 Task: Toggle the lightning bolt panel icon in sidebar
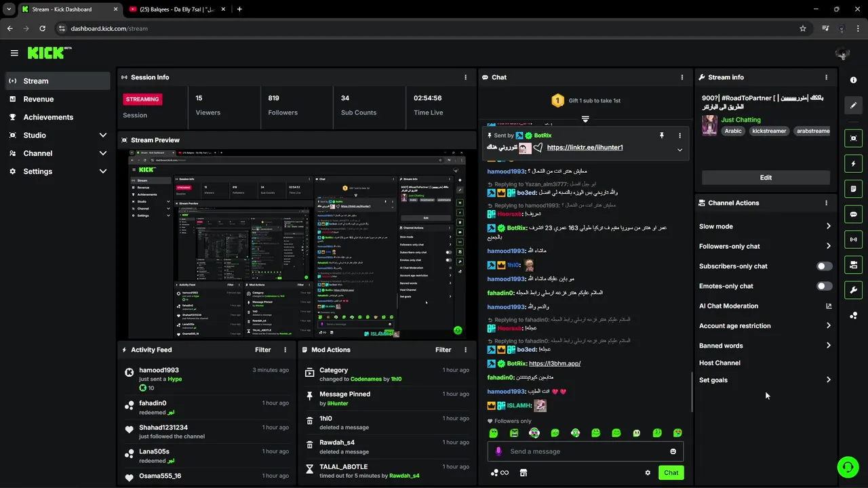click(x=853, y=163)
